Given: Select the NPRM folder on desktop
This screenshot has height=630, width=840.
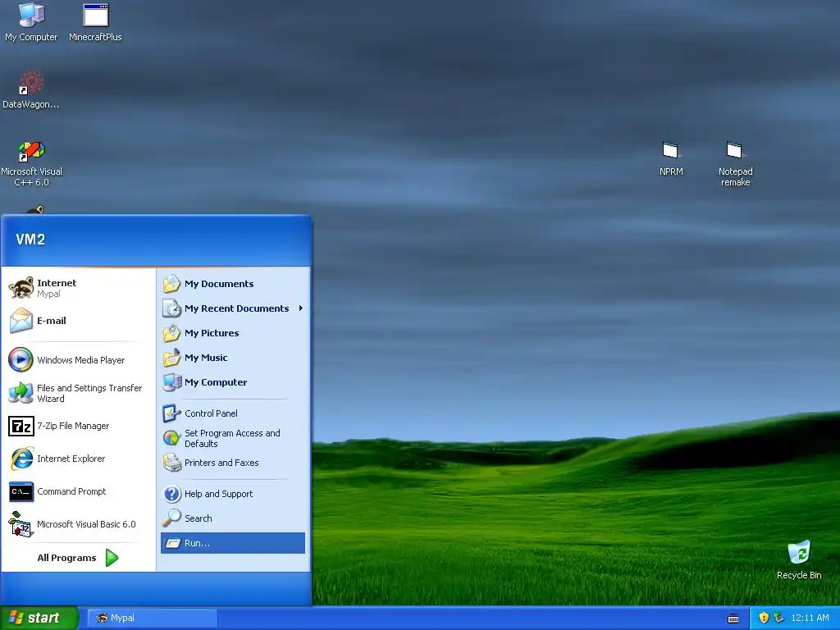Looking at the screenshot, I should 671,158.
